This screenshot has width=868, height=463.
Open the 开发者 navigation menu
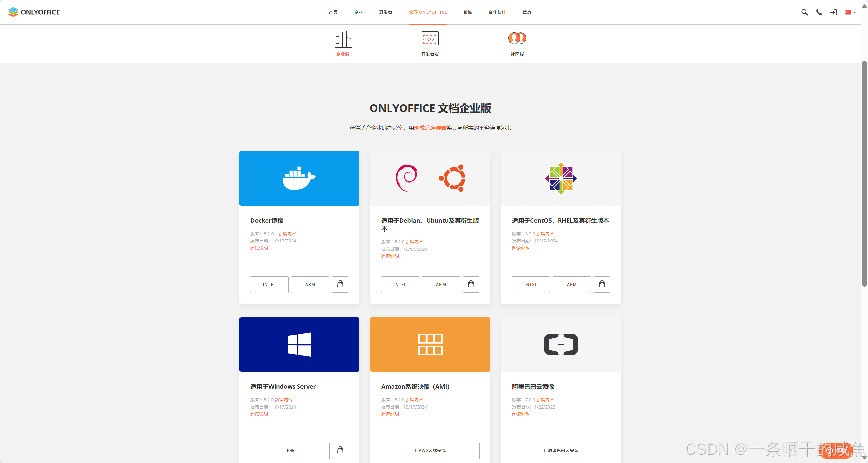pos(386,12)
